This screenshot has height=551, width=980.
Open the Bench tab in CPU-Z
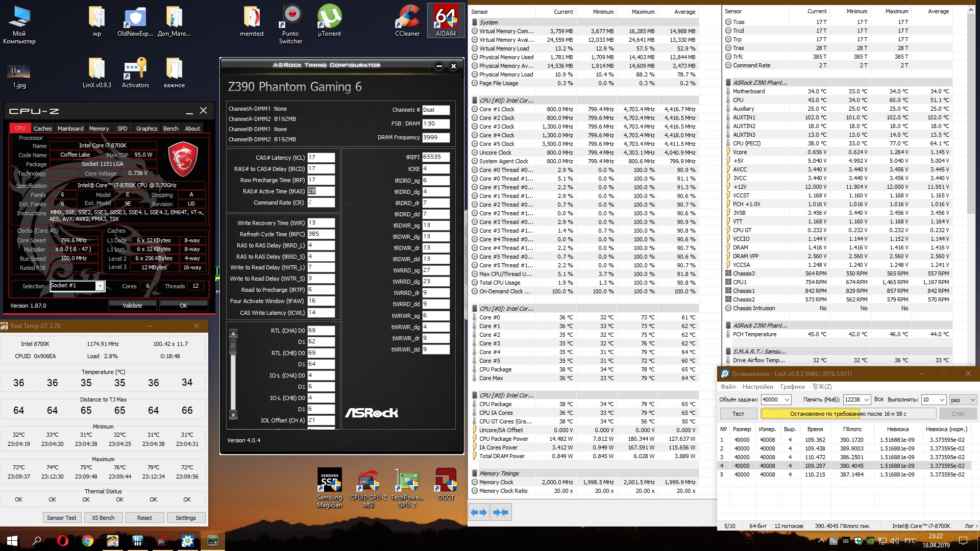(x=171, y=129)
